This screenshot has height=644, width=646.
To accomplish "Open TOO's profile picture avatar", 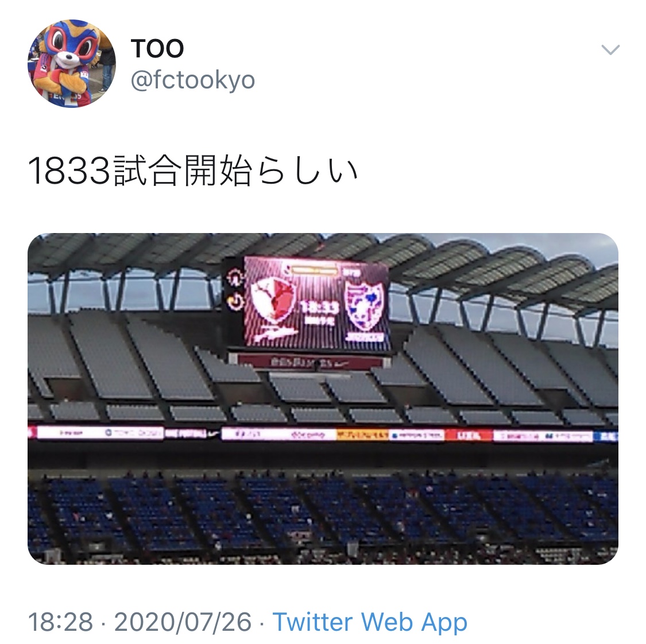I will click(x=72, y=63).
